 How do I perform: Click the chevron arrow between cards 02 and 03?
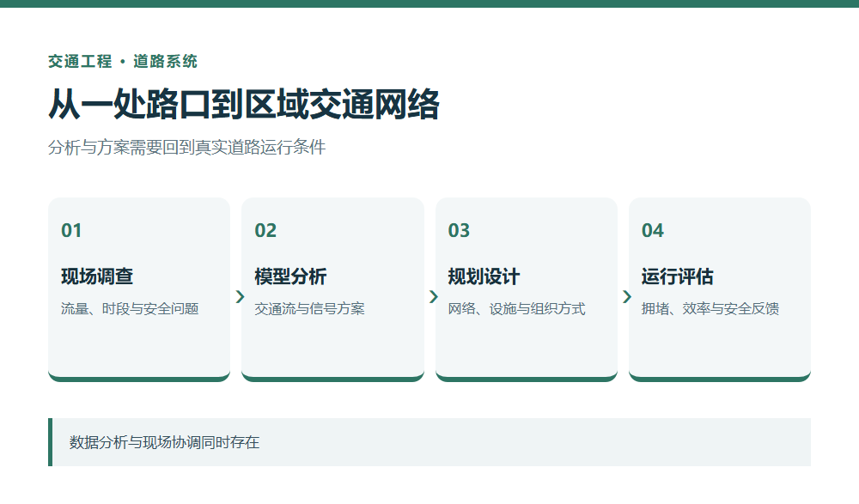click(x=433, y=297)
